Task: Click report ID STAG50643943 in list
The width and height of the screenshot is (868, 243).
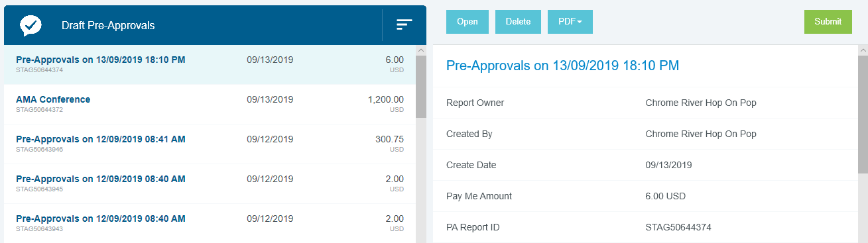Action: click(x=39, y=229)
